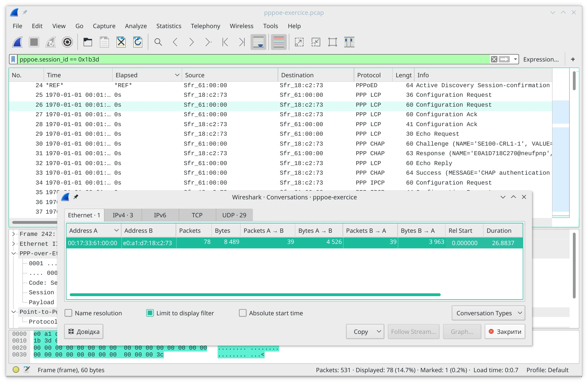Image resolution: width=588 pixels, height=383 pixels.
Task: Click the go to first packet icon
Action: (x=225, y=42)
